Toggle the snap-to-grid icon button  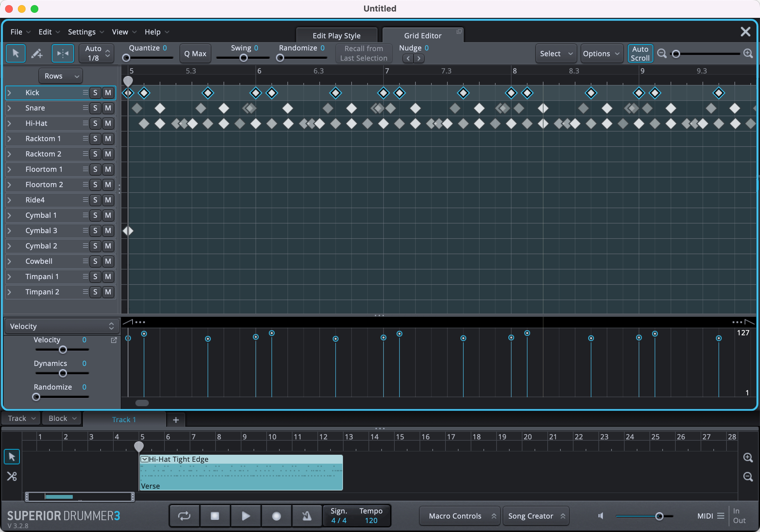pyautogui.click(x=63, y=53)
